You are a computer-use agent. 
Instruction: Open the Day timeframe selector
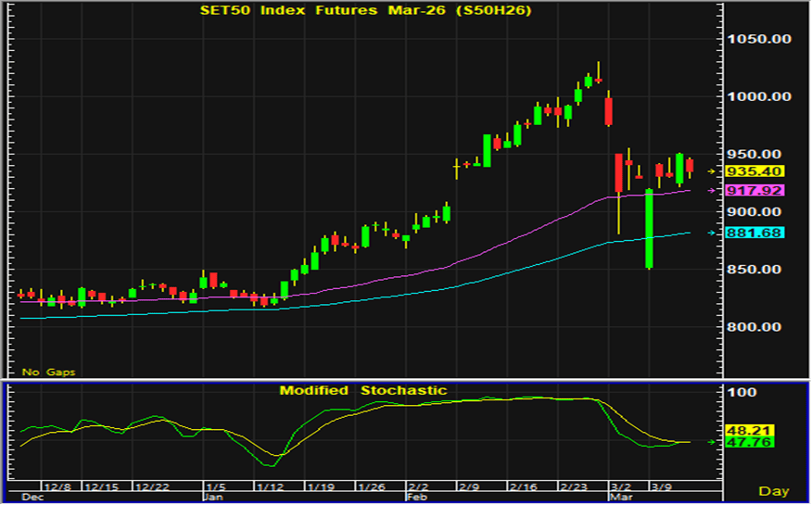point(774,490)
